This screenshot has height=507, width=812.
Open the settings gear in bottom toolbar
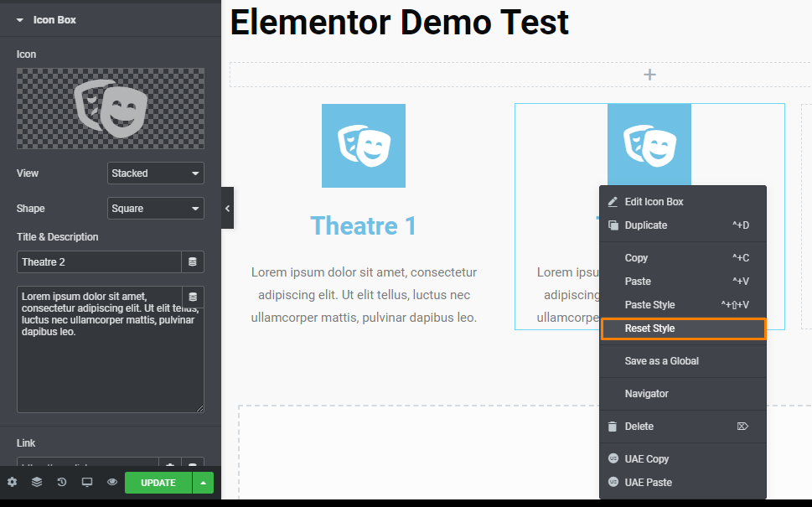click(x=12, y=482)
